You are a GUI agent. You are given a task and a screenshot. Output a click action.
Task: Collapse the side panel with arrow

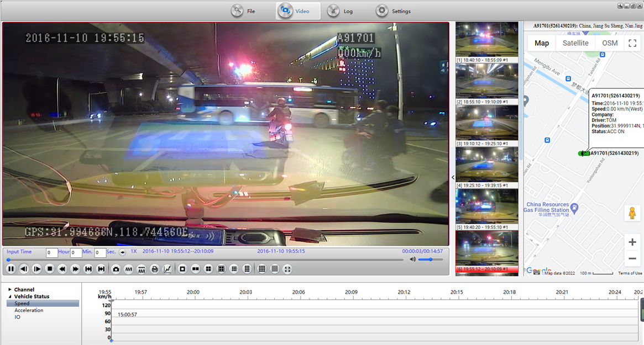tap(453, 177)
